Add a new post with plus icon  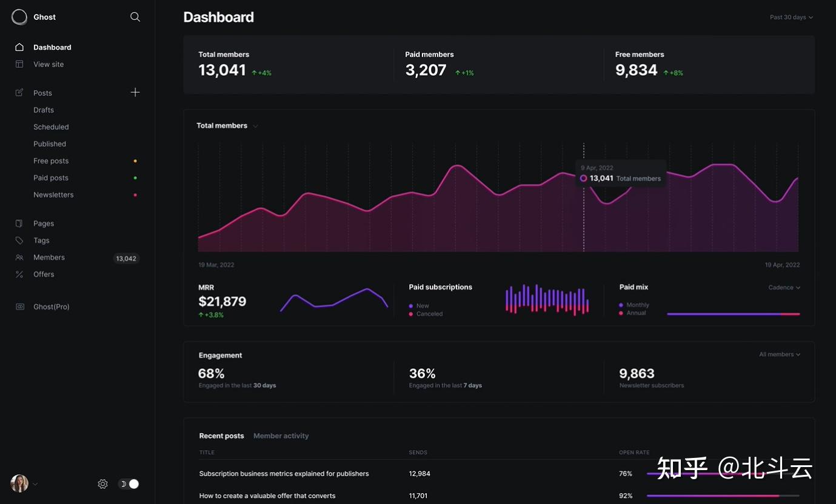pyautogui.click(x=135, y=92)
